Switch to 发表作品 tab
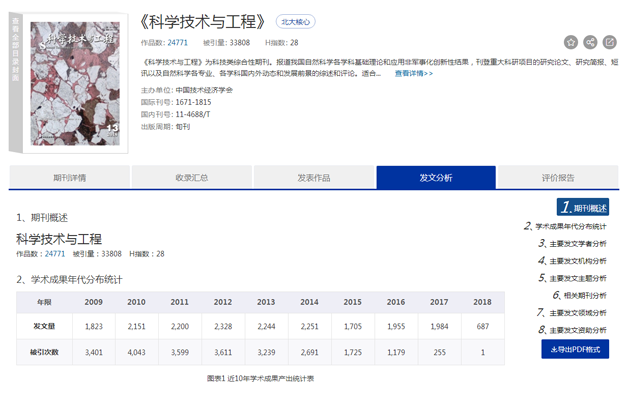The width and height of the screenshot is (628, 407). pyautogui.click(x=314, y=177)
